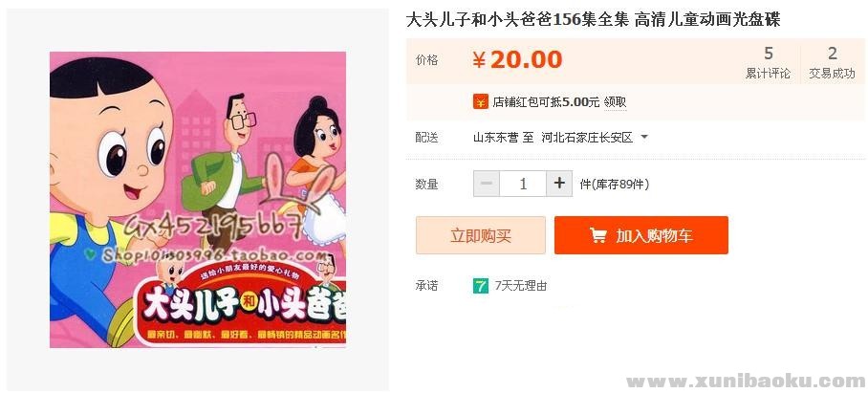Click the ¥20.00 price
The width and height of the screenshot is (868, 393).
coord(517,60)
